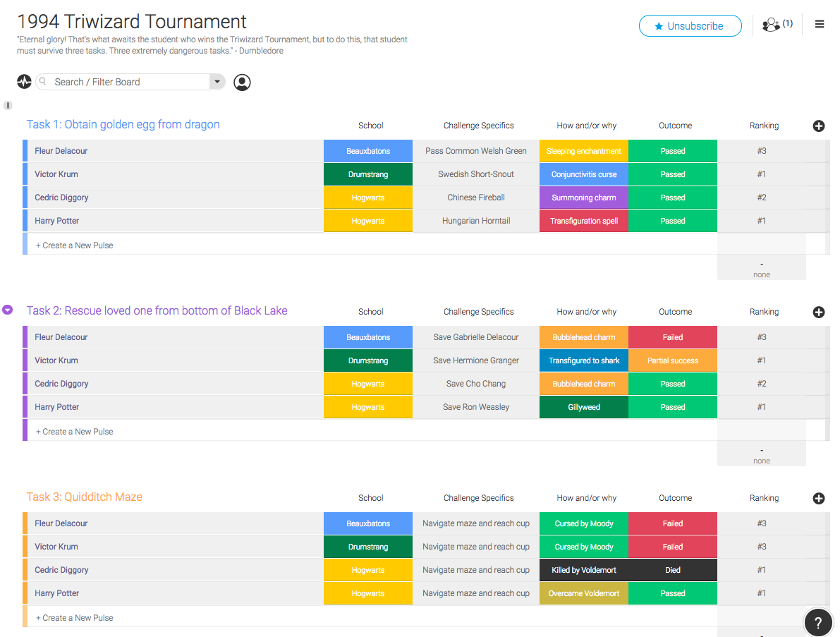Create a new pulse in Task 1

(x=75, y=245)
